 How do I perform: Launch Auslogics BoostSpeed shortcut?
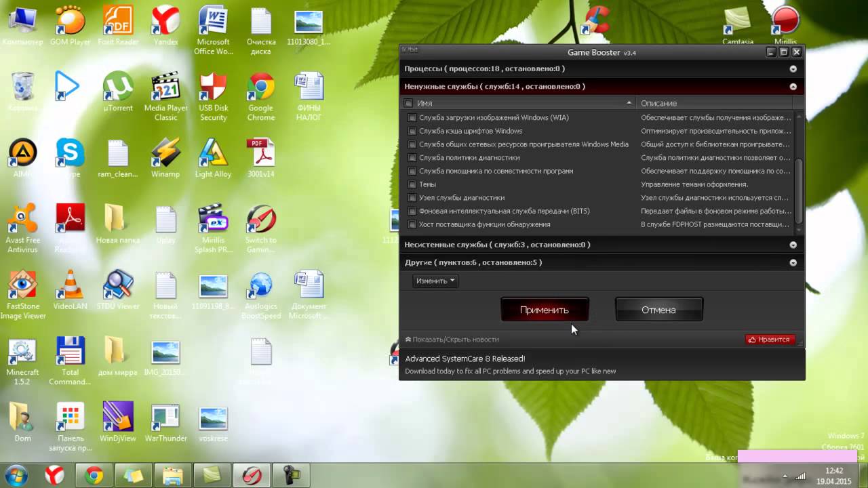click(x=261, y=296)
